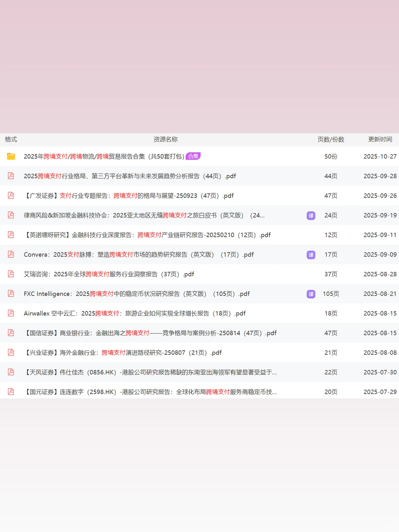
Task: Click the PDF icon for the 艾瑞咨询 report
Action: click(11, 274)
